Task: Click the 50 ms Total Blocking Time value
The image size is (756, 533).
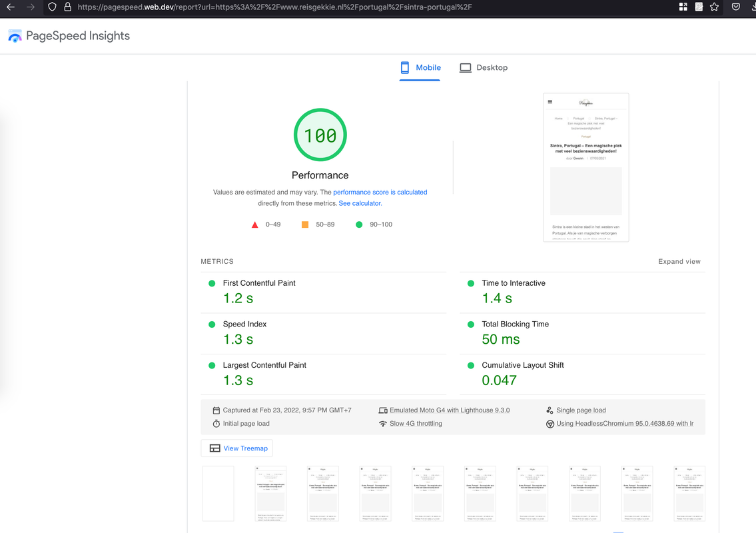Action: pyautogui.click(x=500, y=340)
